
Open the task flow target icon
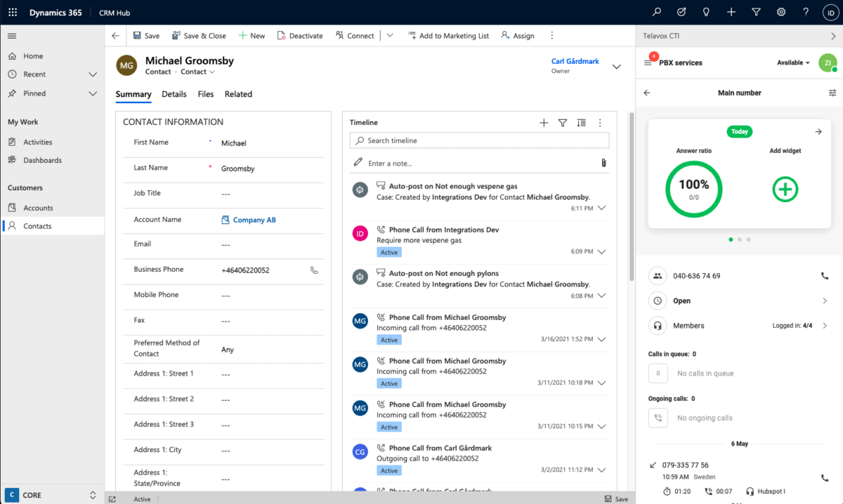[x=681, y=13]
